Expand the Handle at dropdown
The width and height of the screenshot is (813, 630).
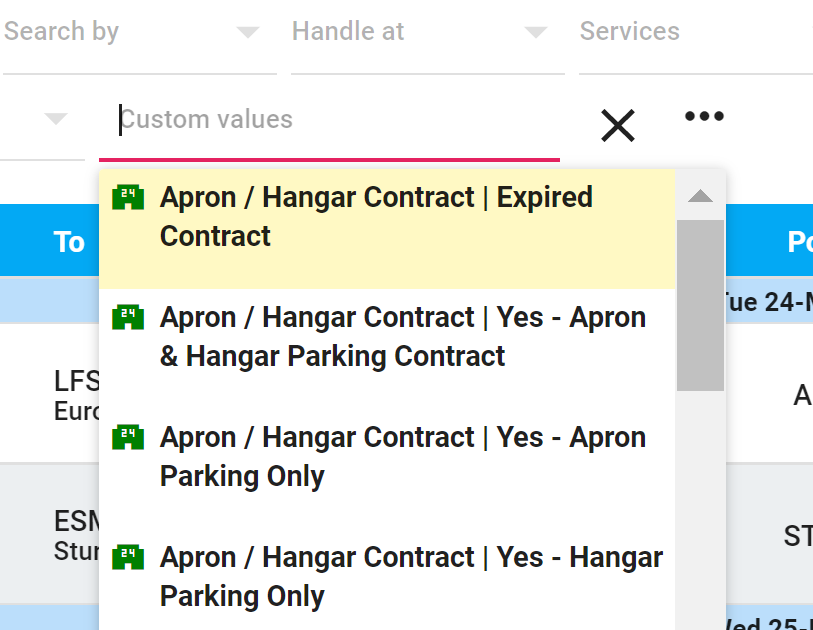536,33
